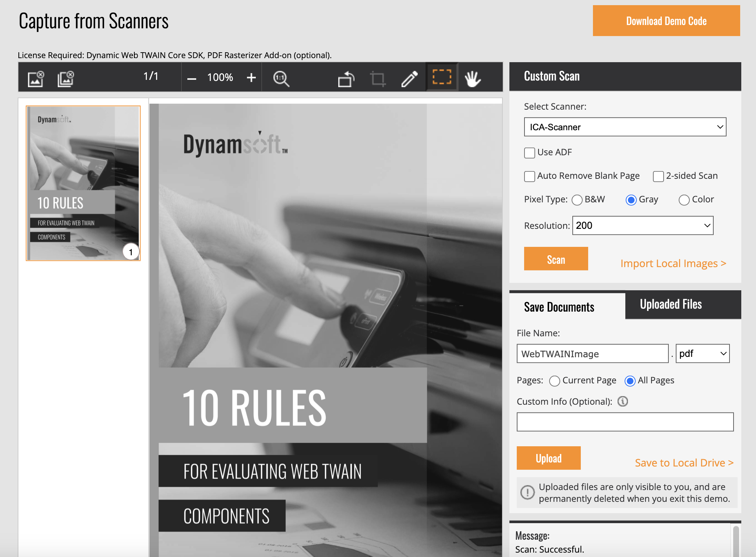Select the crop tool icon

(x=378, y=78)
